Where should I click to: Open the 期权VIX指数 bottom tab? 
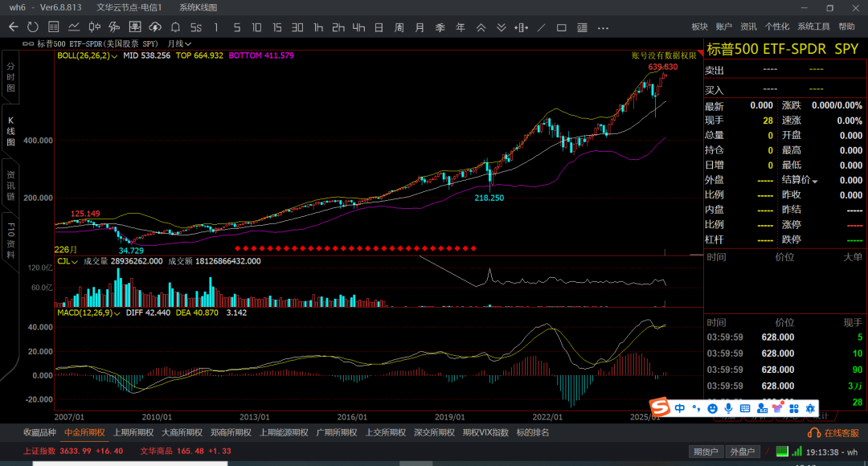485,433
